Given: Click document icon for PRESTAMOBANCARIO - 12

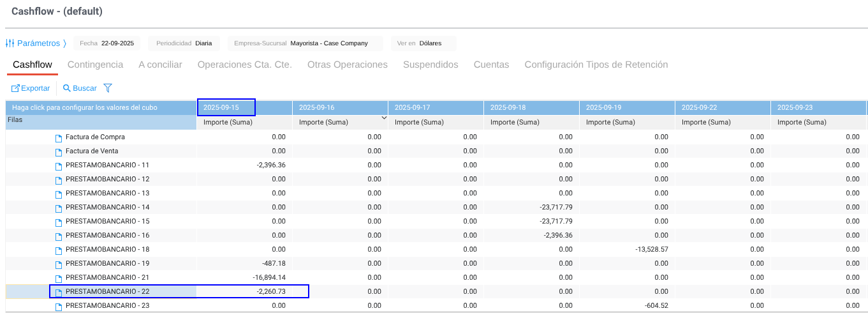Looking at the screenshot, I should (59, 179).
